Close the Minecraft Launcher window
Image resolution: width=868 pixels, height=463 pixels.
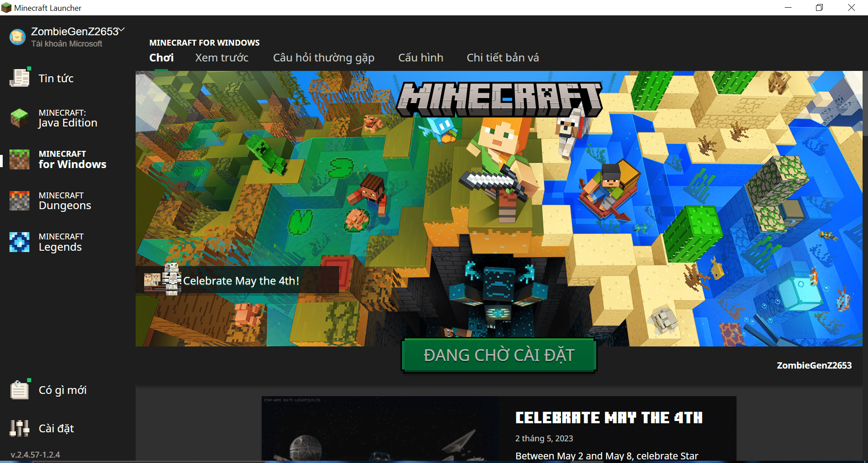tap(851, 8)
